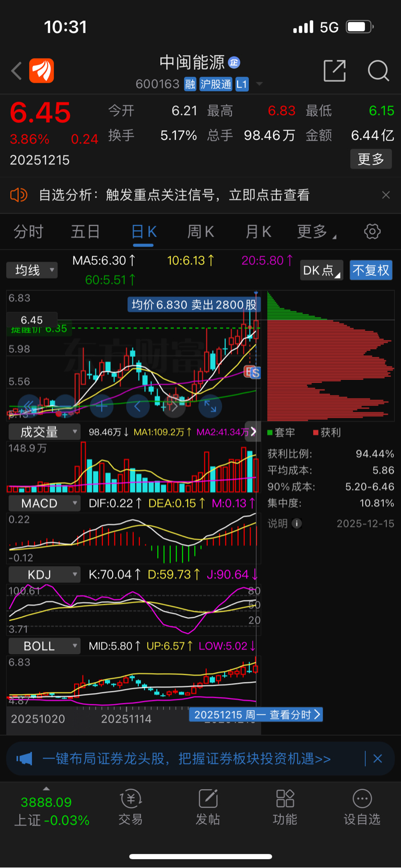Add stock via 设自选

tap(362, 807)
